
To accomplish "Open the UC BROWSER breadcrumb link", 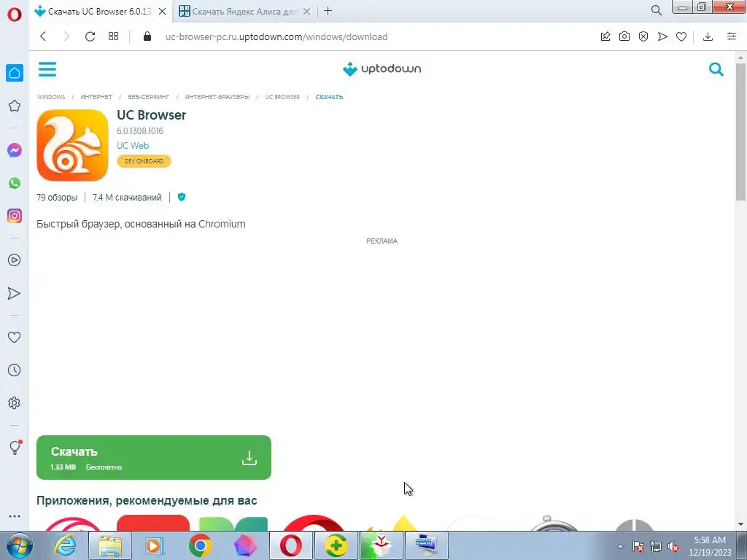I will point(282,97).
